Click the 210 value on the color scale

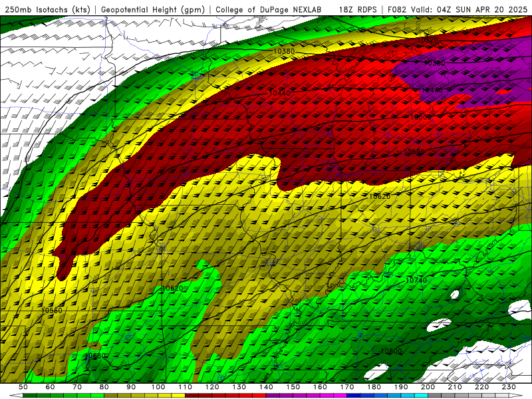455,387
